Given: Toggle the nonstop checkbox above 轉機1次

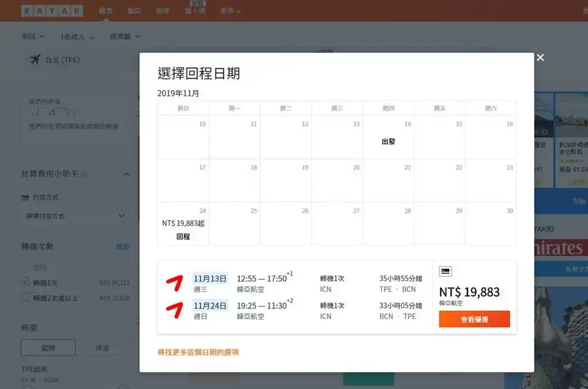Looking at the screenshot, I should pyautogui.click(x=25, y=267).
